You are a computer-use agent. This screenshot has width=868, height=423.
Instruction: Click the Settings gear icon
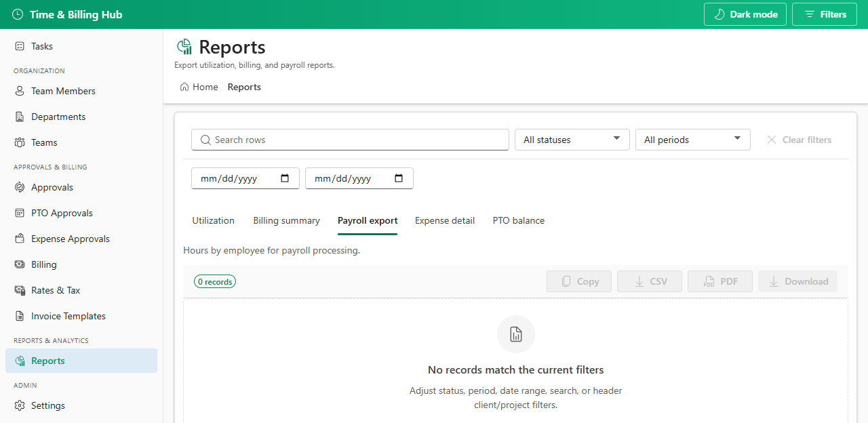click(20, 405)
